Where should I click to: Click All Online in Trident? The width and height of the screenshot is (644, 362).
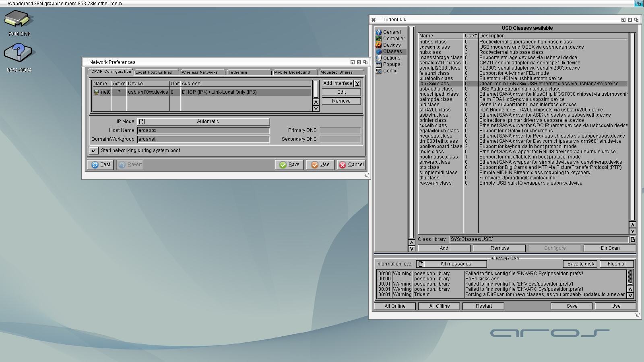pyautogui.click(x=395, y=306)
